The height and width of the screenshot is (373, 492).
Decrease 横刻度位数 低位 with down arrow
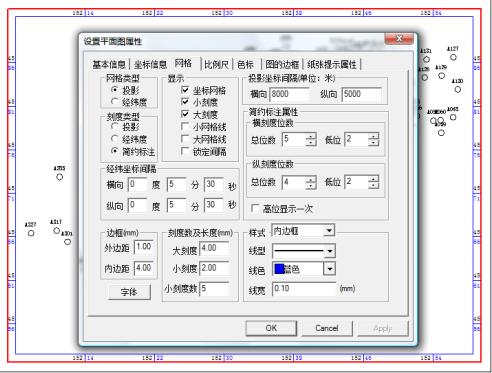click(374, 142)
